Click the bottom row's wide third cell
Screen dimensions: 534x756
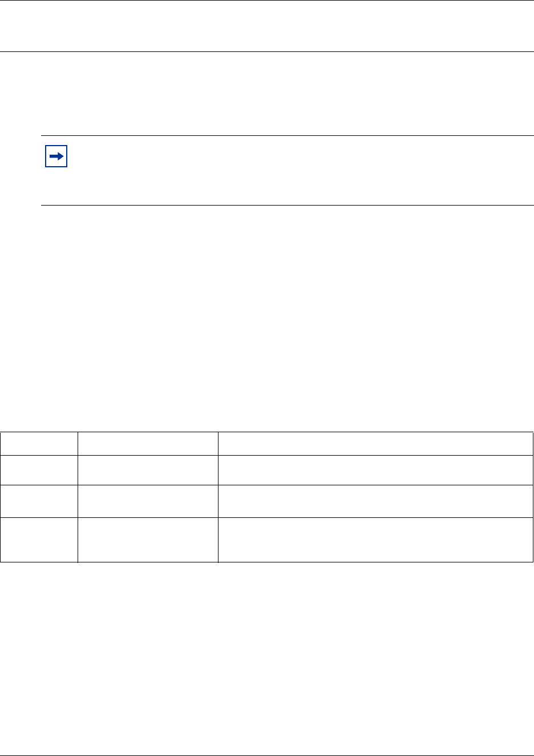point(375,540)
